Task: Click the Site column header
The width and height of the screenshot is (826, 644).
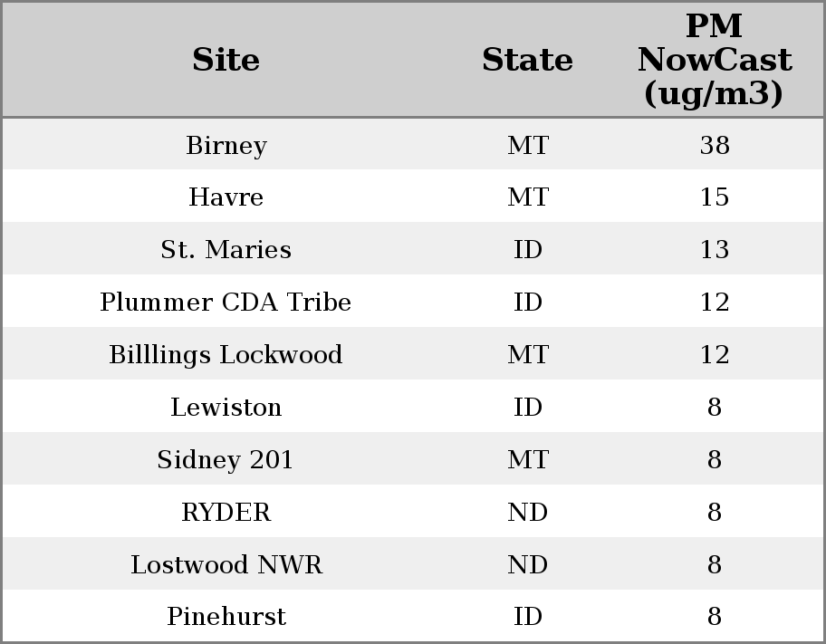Action: (x=226, y=61)
